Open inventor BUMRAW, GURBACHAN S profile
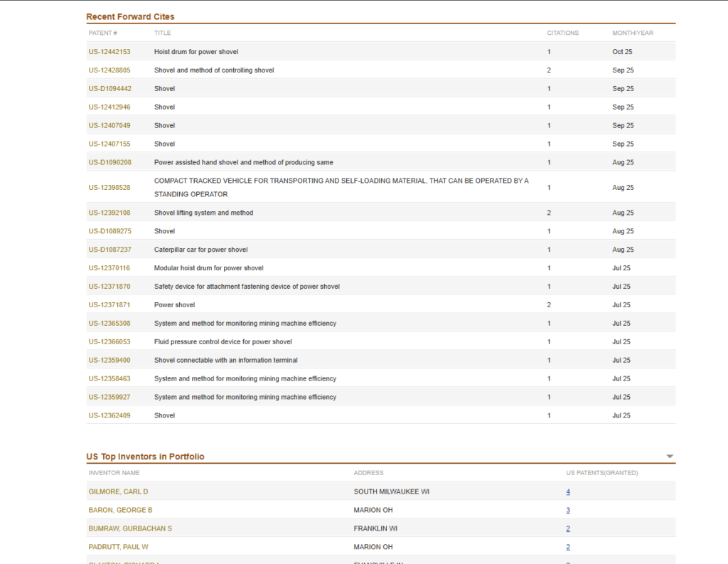 (x=130, y=529)
